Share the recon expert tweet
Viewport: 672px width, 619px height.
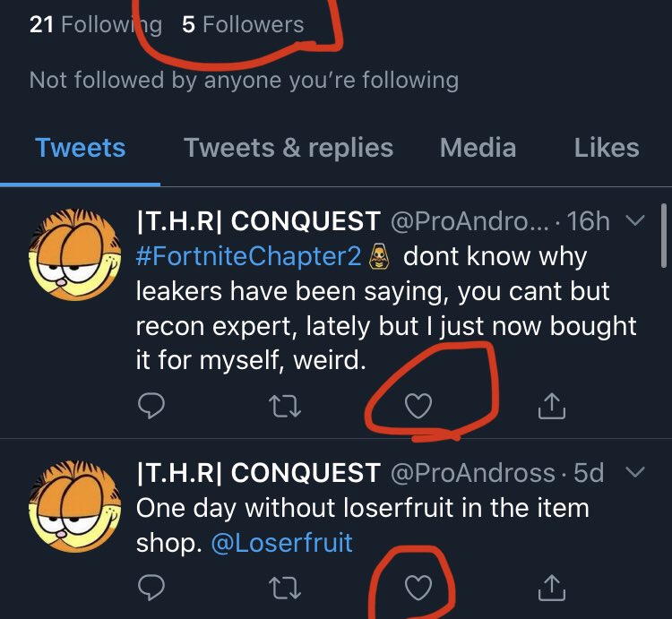click(x=551, y=408)
